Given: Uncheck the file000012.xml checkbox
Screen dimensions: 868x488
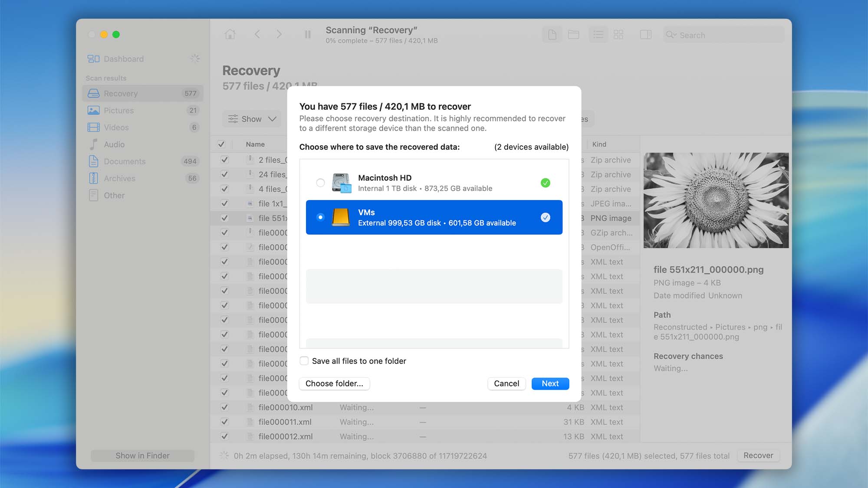Looking at the screenshot, I should click(x=224, y=436).
